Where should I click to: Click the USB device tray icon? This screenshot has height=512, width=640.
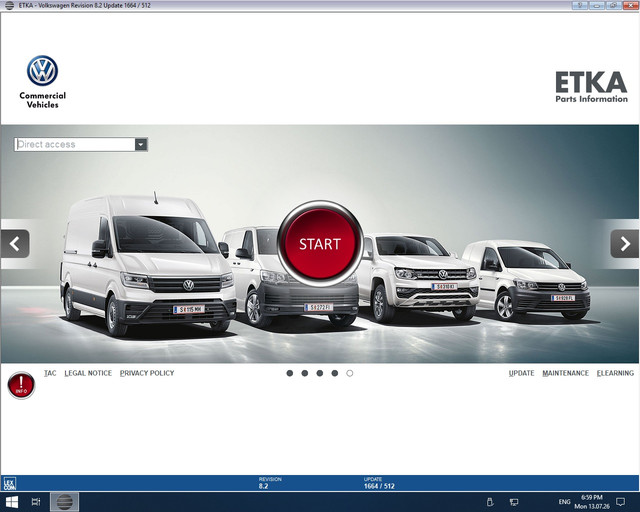[x=490, y=502]
